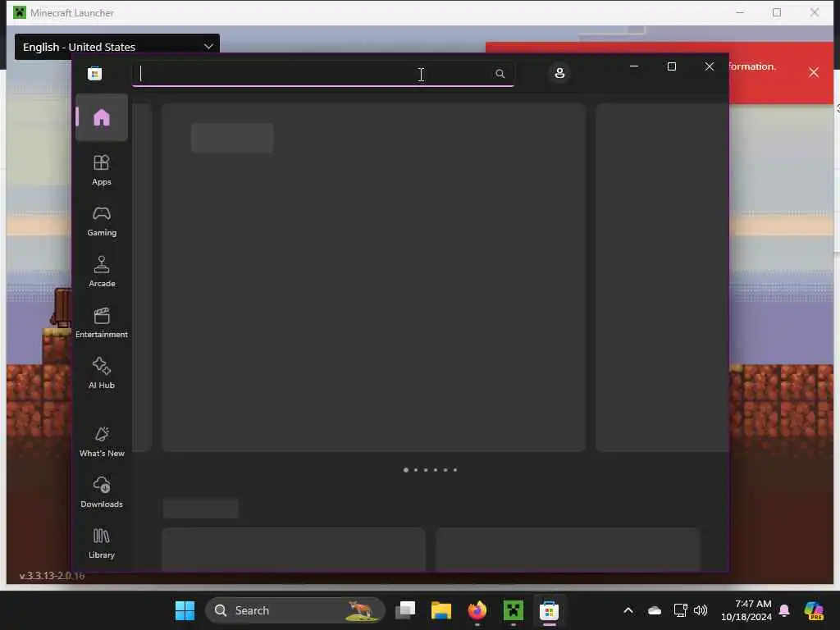Viewport: 840px width, 630px height.
Task: Dismiss the red notification banner
Action: [813, 72]
